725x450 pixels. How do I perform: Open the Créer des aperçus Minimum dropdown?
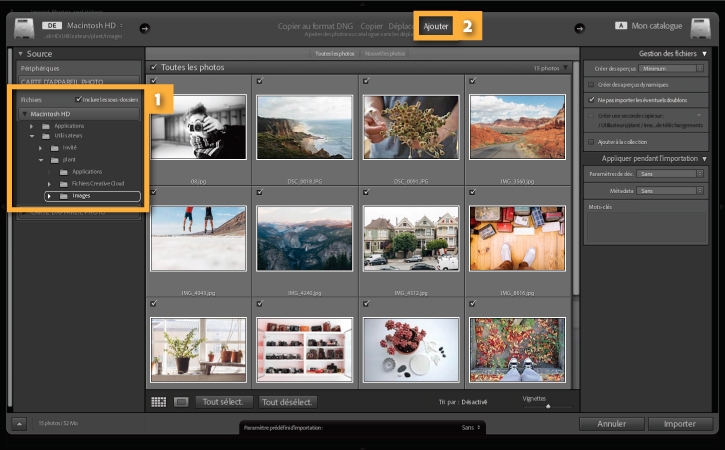click(x=671, y=68)
